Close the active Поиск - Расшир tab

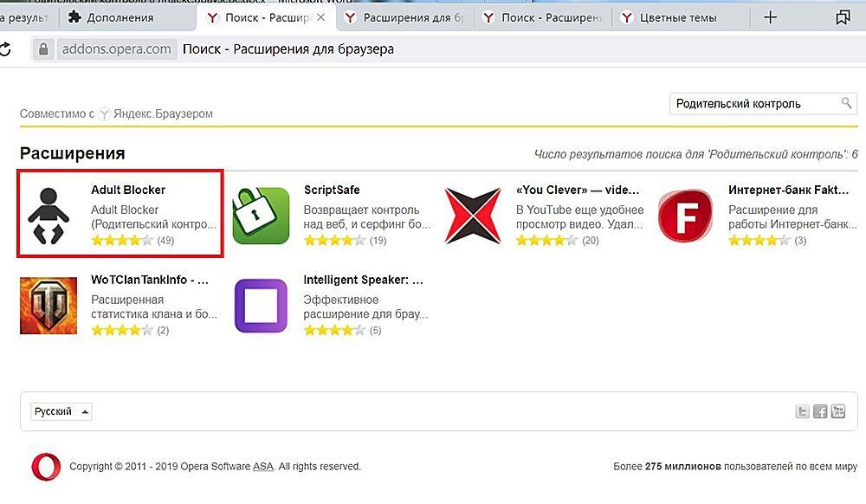pos(321,17)
